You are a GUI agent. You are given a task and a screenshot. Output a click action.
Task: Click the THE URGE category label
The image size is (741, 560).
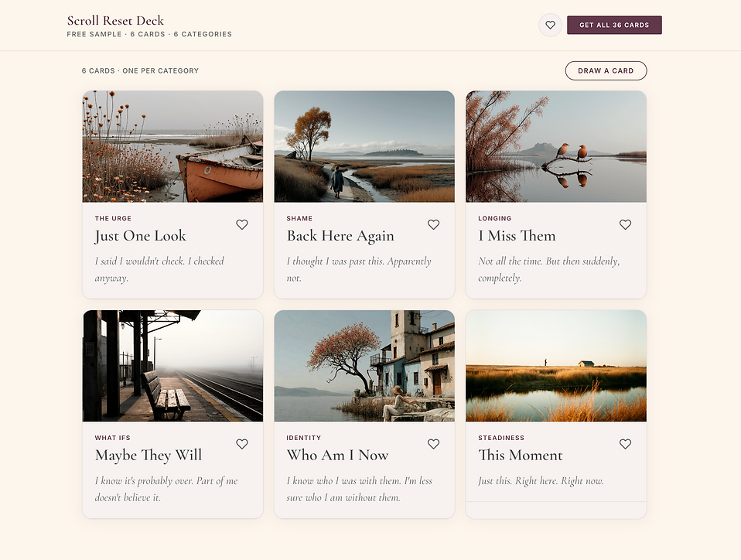tap(113, 218)
